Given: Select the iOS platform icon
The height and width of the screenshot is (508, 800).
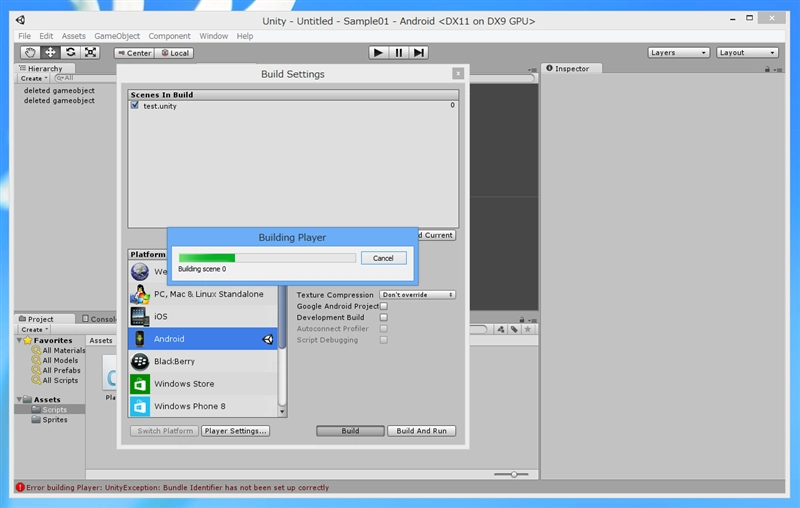Looking at the screenshot, I should pyautogui.click(x=140, y=316).
